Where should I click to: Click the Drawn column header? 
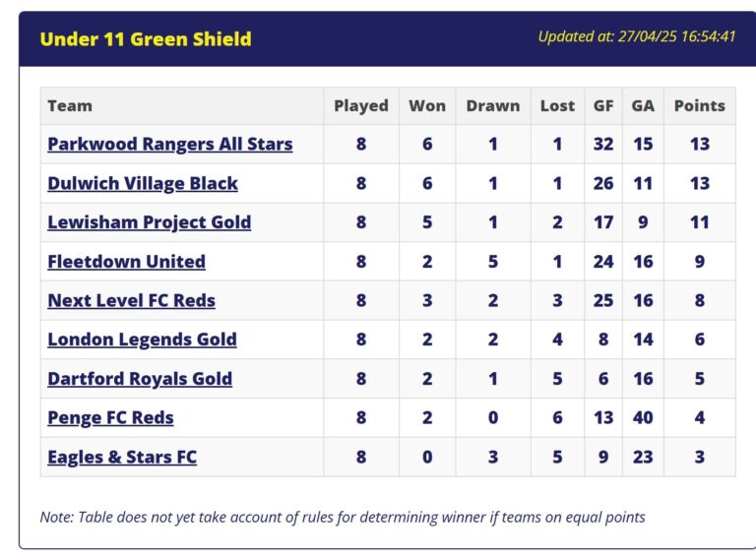(x=493, y=105)
